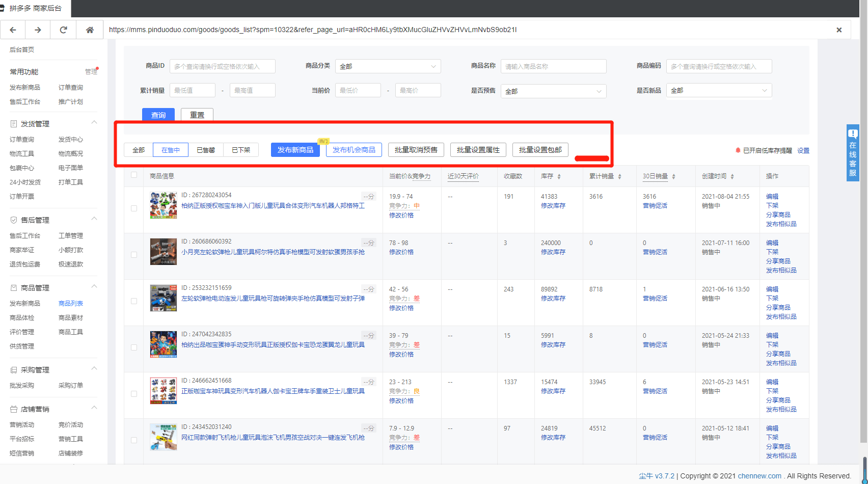Click the 商品管理 sidebar icon
Screen dimensions: 868x484
tap(14, 288)
